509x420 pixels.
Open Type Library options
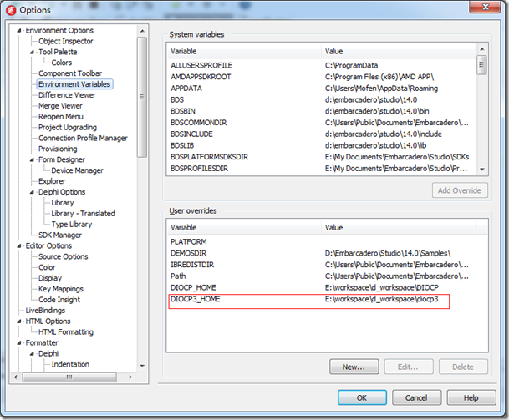tap(71, 224)
